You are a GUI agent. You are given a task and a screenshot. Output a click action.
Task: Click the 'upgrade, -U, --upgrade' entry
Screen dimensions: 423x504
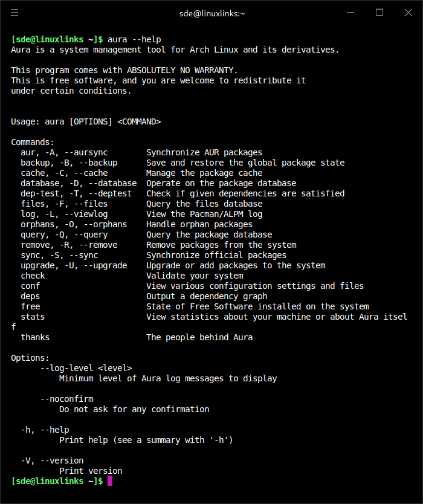pos(74,265)
